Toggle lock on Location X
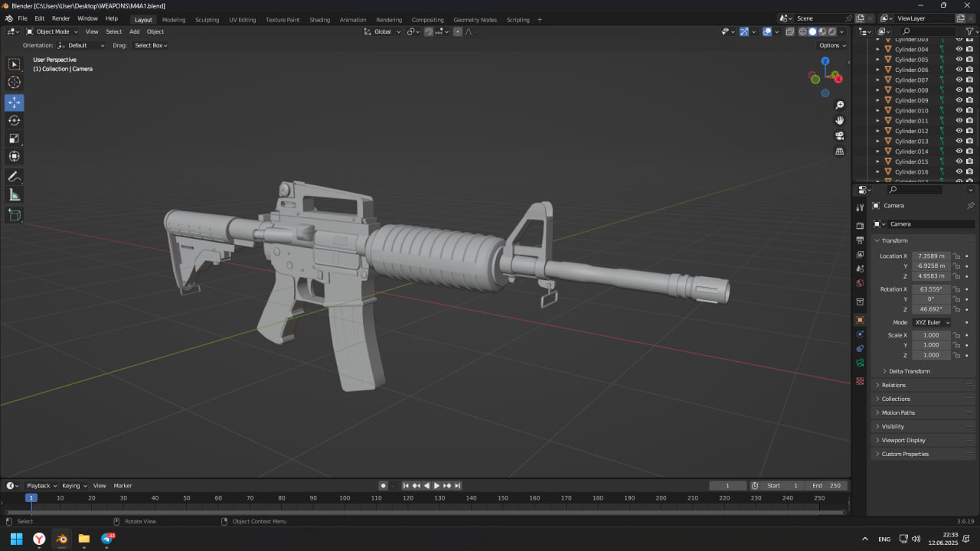 pyautogui.click(x=957, y=256)
